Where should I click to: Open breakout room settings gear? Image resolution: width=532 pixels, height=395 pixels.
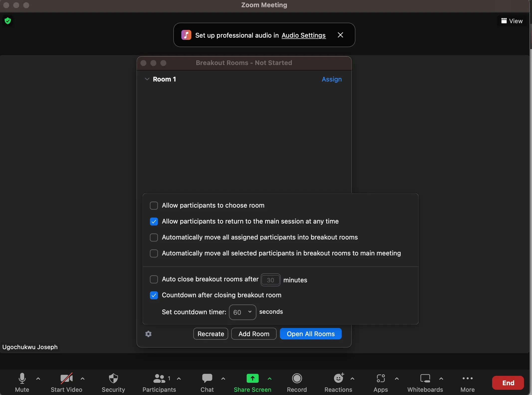point(148,334)
